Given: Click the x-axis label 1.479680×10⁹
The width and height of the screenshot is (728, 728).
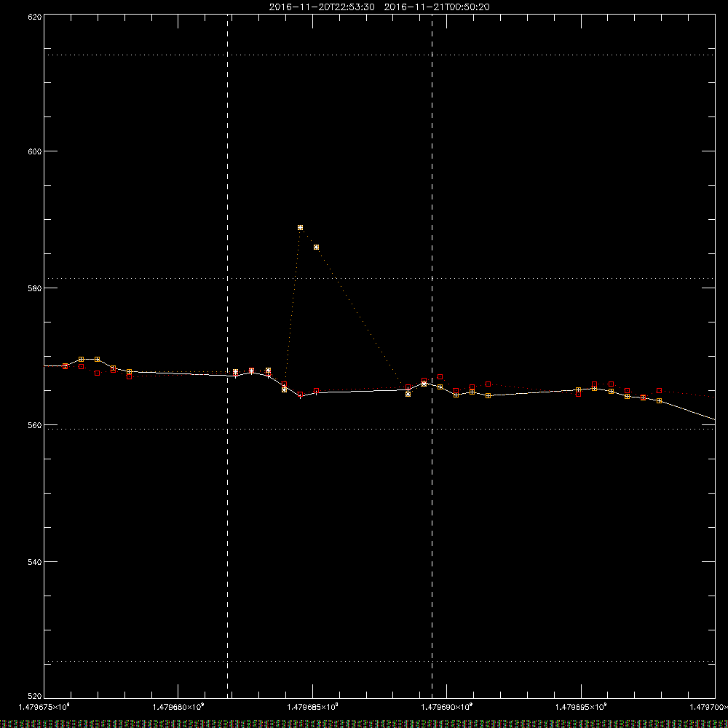Looking at the screenshot, I should [178, 707].
